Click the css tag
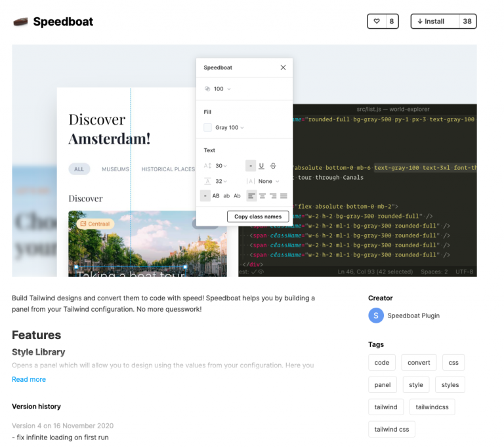Image resolution: width=504 pixels, height=448 pixels. pyautogui.click(x=453, y=363)
